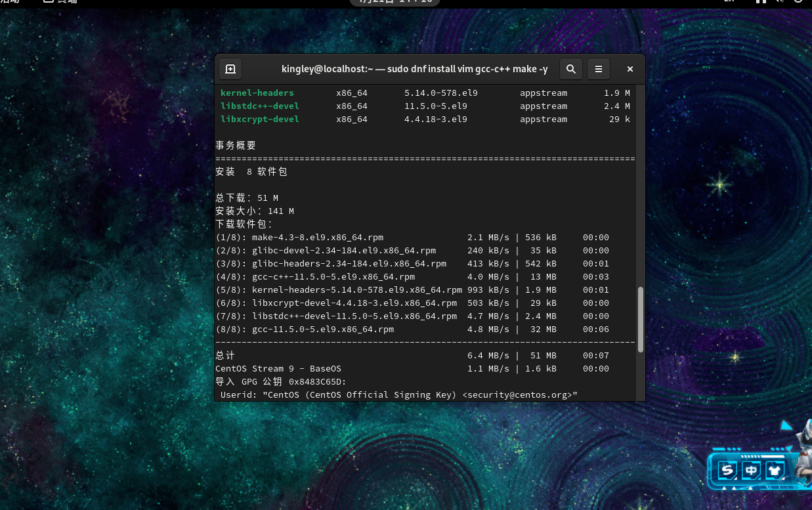
Task: Click the terminal vertical scrollbar thumb
Action: tap(641, 320)
